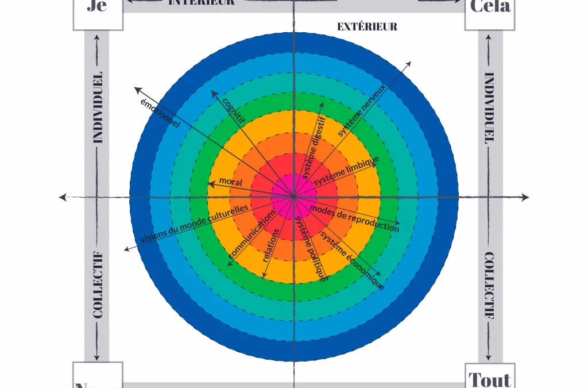
Task: Select visions du monde culturelles label
Action: click(x=194, y=224)
